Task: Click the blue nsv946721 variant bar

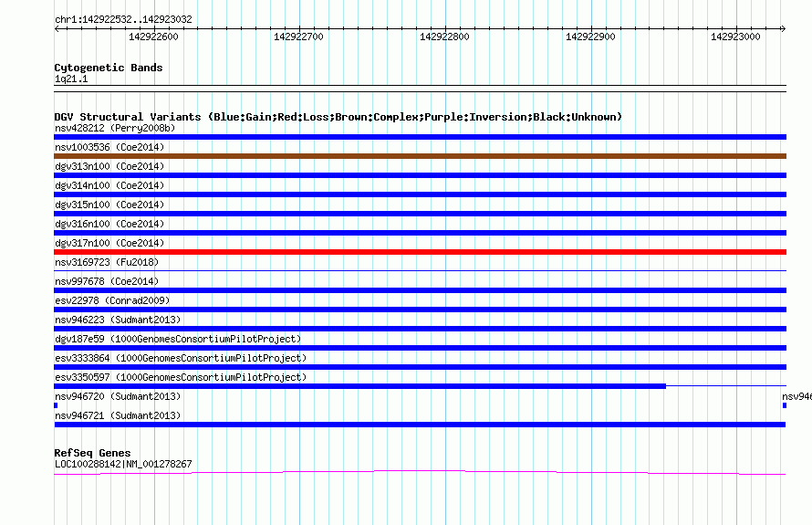Action: (420, 425)
